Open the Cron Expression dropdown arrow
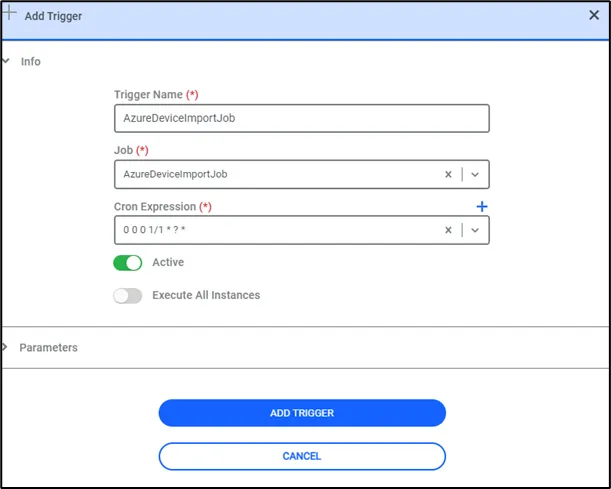The image size is (611, 489). (x=475, y=230)
